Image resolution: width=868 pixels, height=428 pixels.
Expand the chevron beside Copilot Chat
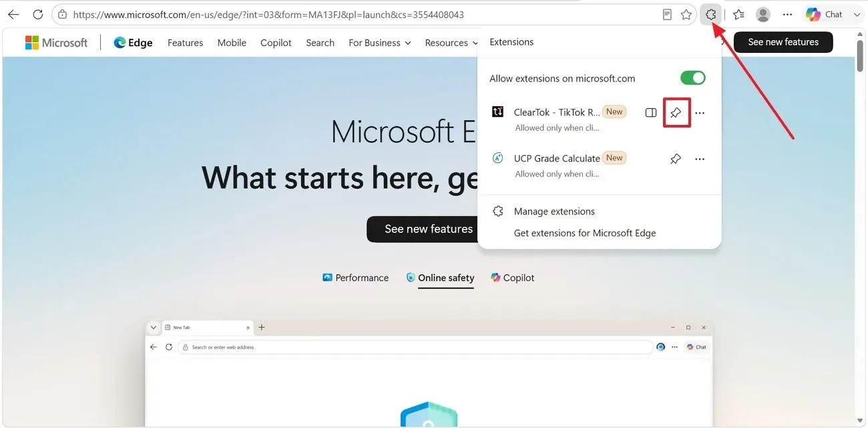point(857,14)
